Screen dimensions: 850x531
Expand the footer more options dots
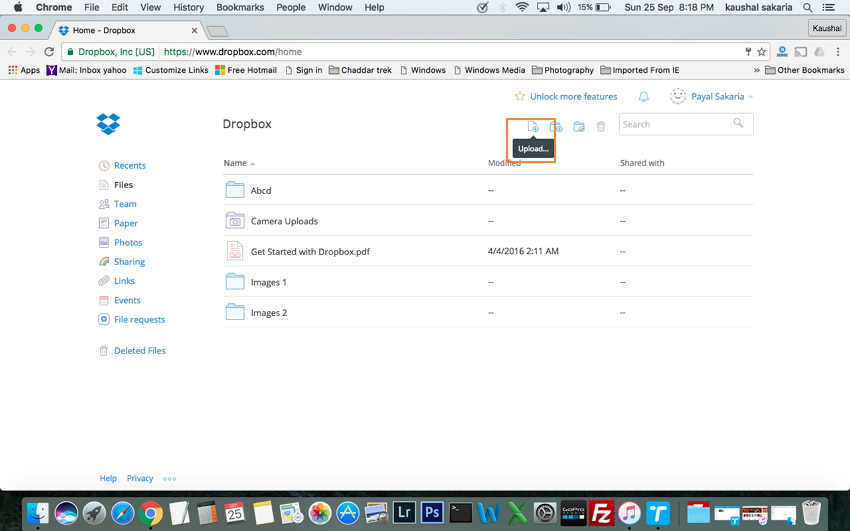point(170,479)
